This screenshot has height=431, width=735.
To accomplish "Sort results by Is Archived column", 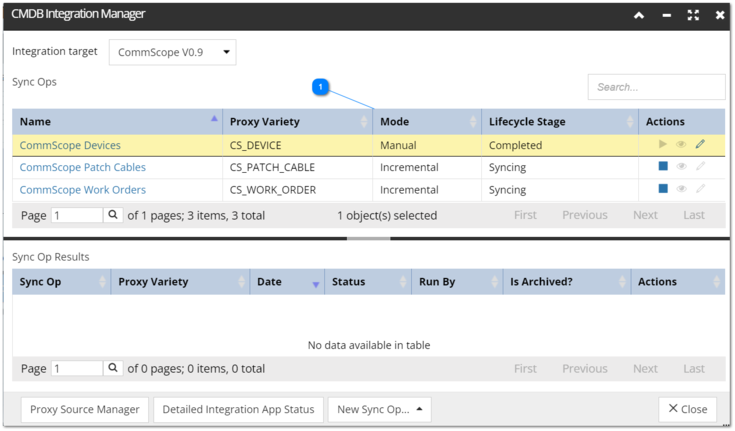I will click(567, 282).
